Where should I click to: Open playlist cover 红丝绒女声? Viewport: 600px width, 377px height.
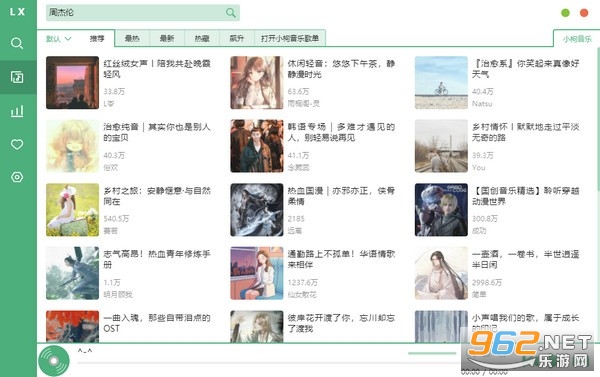pyautogui.click(x=72, y=83)
